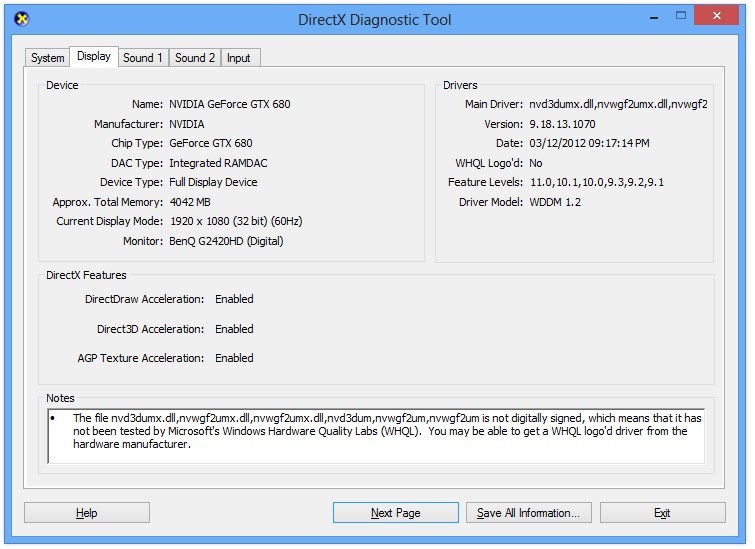Click the Driver Model label
The width and height of the screenshot is (755, 549).
491,202
